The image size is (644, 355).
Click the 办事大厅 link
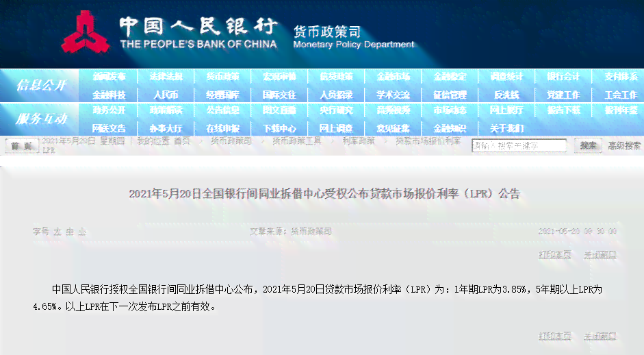tap(166, 128)
